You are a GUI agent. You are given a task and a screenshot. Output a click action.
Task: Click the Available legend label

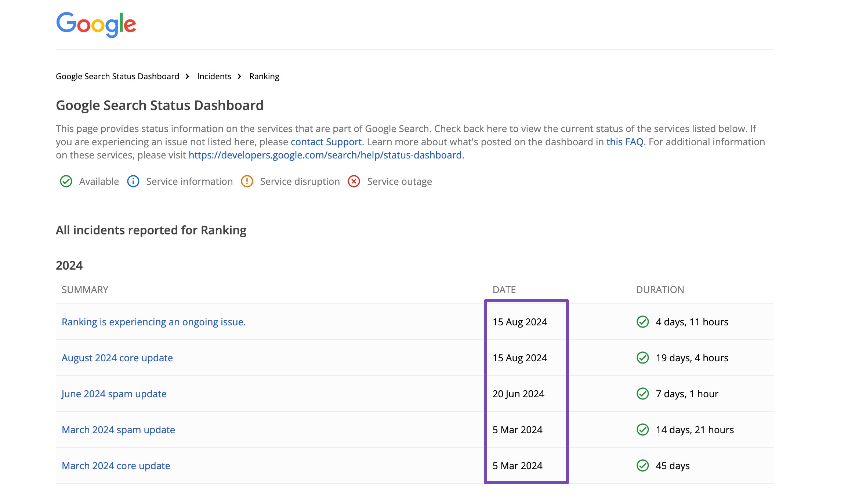click(x=99, y=181)
